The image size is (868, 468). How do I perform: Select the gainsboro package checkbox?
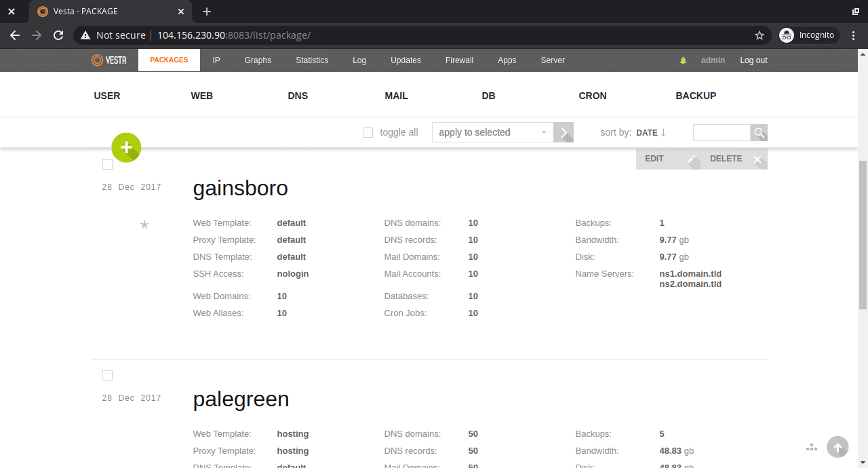tap(107, 164)
